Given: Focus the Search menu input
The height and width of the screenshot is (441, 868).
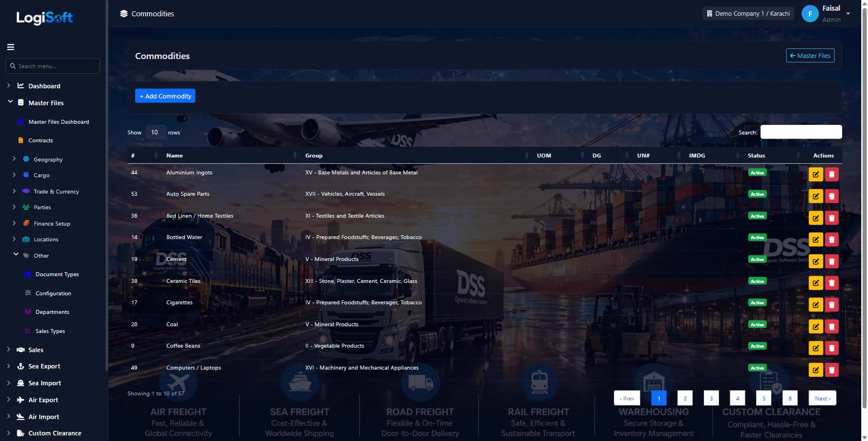Looking at the screenshot, I should click(53, 66).
